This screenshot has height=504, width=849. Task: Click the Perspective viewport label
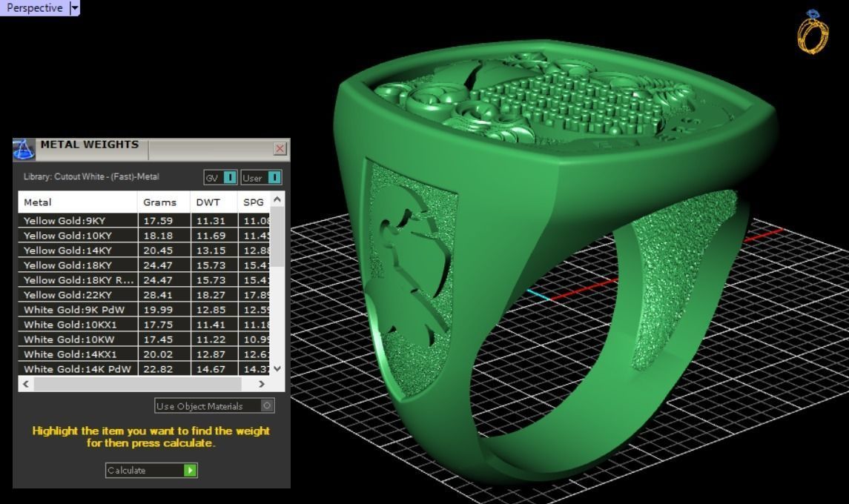pos(35,8)
